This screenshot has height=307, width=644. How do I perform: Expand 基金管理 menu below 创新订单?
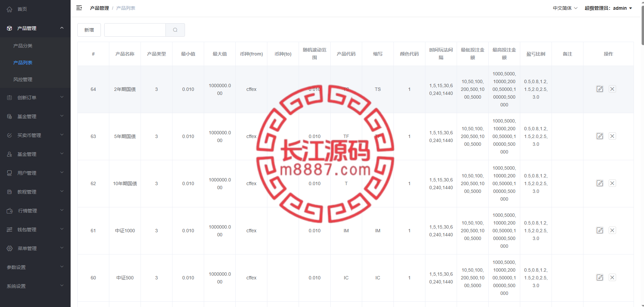(62, 116)
